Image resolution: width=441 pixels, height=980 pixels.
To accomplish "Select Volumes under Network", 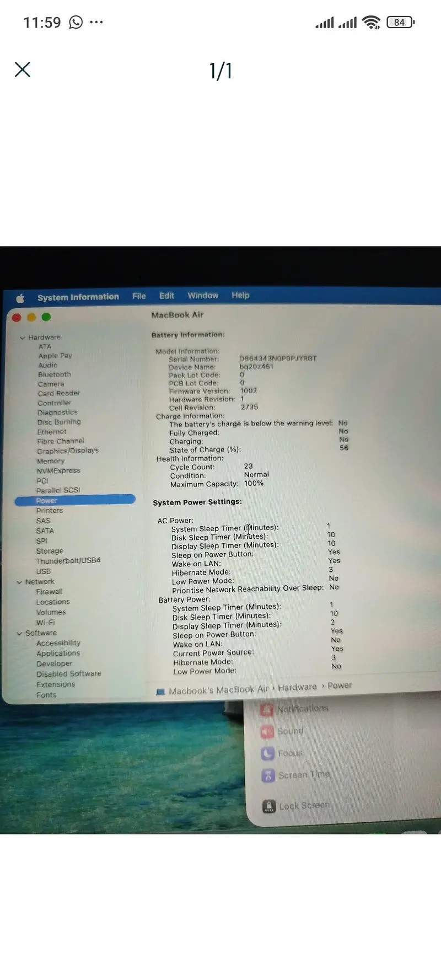I will [x=51, y=612].
